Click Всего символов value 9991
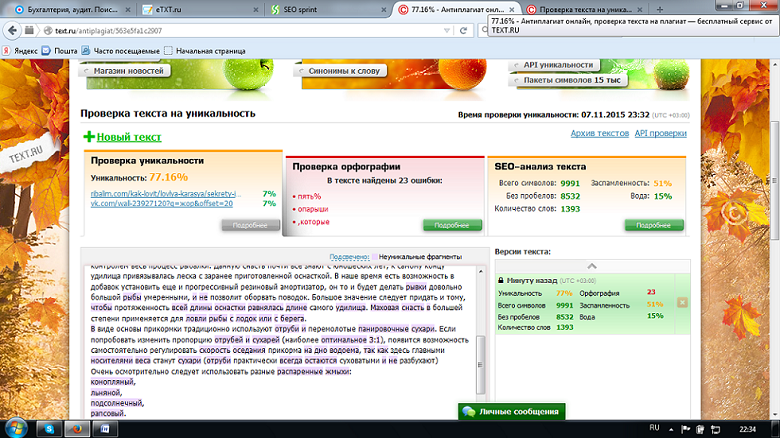 coord(570,183)
